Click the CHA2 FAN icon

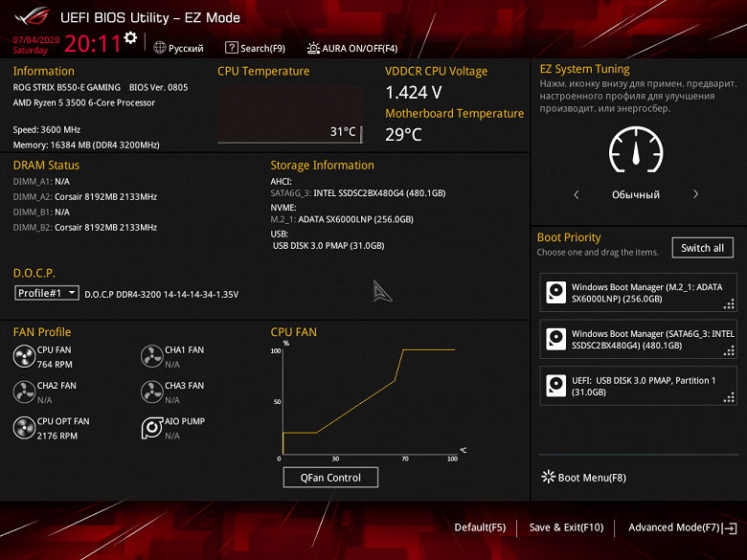[x=24, y=392]
